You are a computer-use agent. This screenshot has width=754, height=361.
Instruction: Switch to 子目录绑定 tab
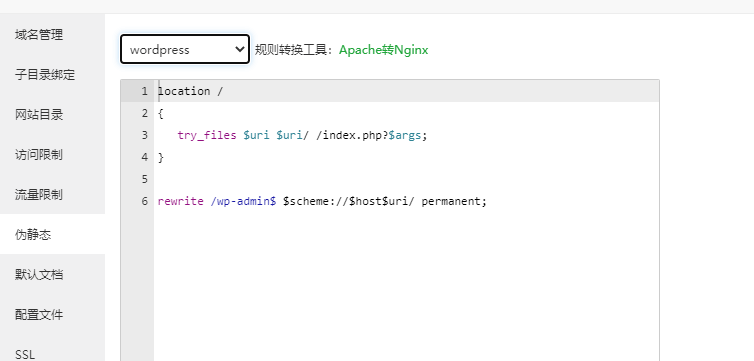coord(45,75)
